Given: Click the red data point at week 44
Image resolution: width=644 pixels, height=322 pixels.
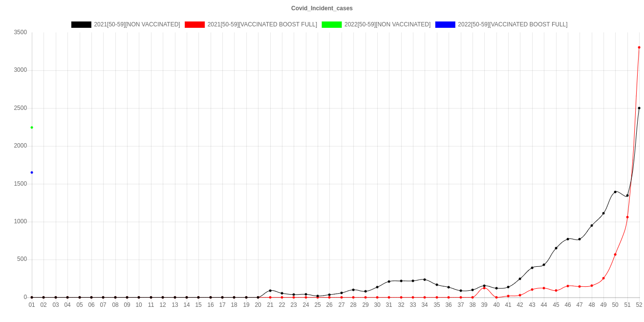Looking at the screenshot, I should pyautogui.click(x=544, y=288).
